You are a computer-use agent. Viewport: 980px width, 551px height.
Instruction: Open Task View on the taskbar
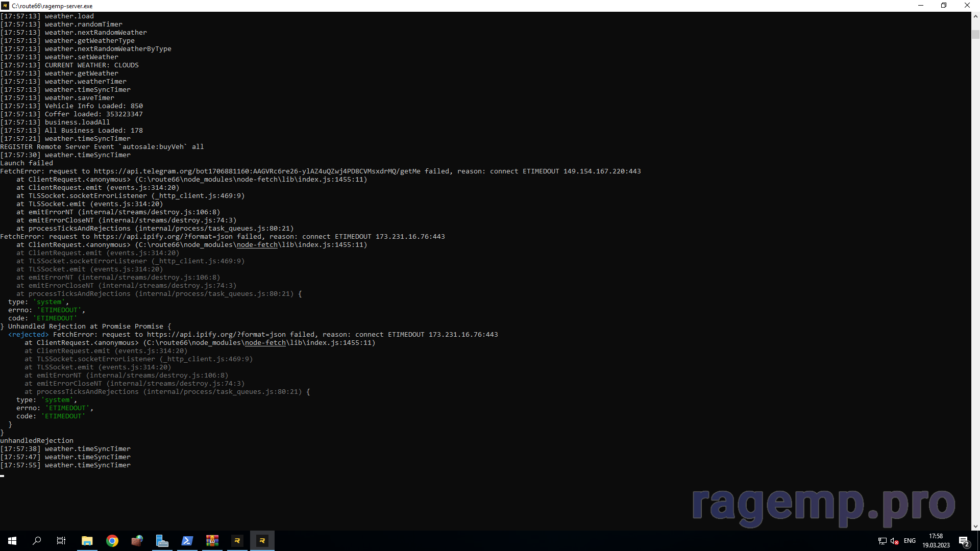point(61,541)
